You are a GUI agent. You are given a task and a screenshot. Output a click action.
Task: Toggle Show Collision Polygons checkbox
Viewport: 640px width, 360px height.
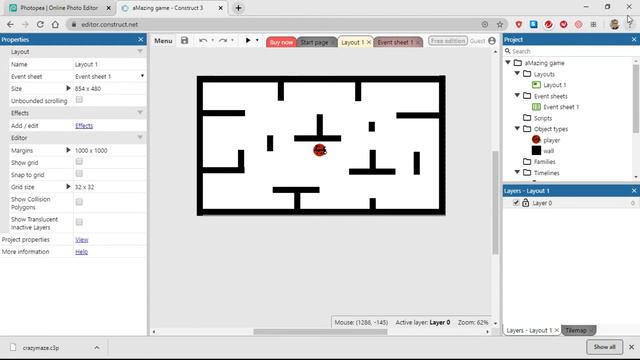(79, 202)
